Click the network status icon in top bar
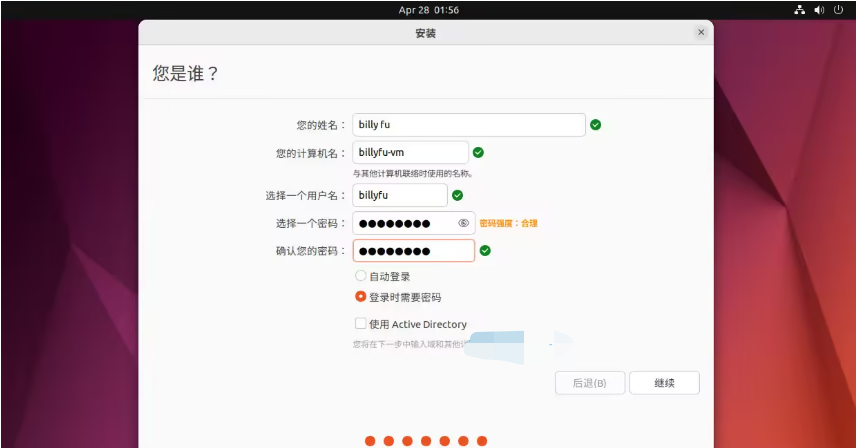 pos(799,10)
